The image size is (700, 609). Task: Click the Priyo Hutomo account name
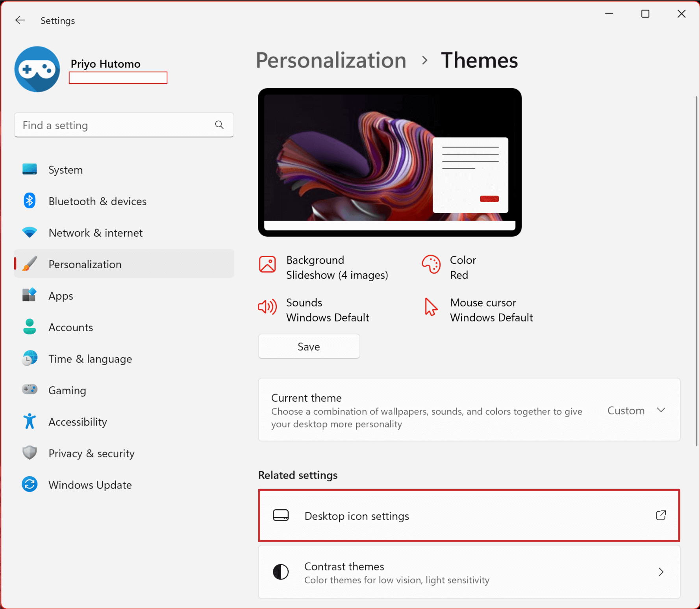tap(106, 64)
